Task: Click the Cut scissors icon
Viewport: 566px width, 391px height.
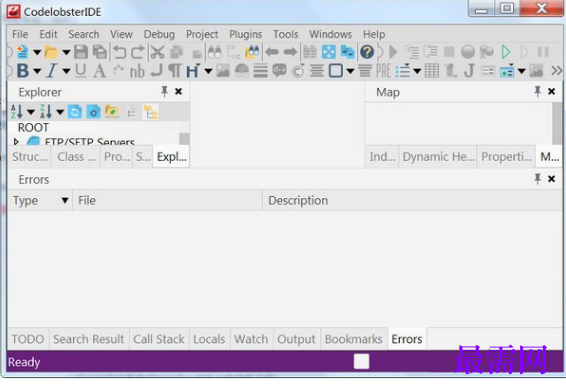Action: pos(157,52)
